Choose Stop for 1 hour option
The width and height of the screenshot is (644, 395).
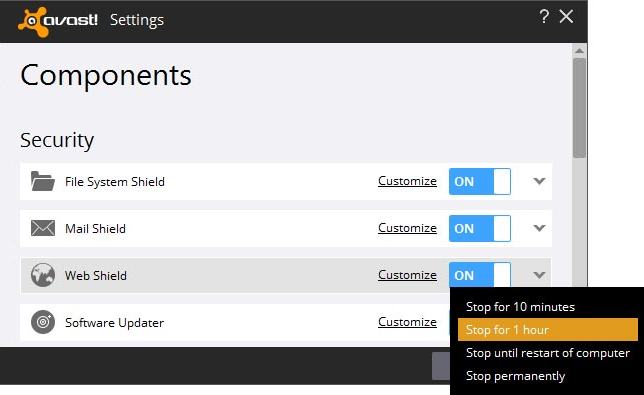547,330
